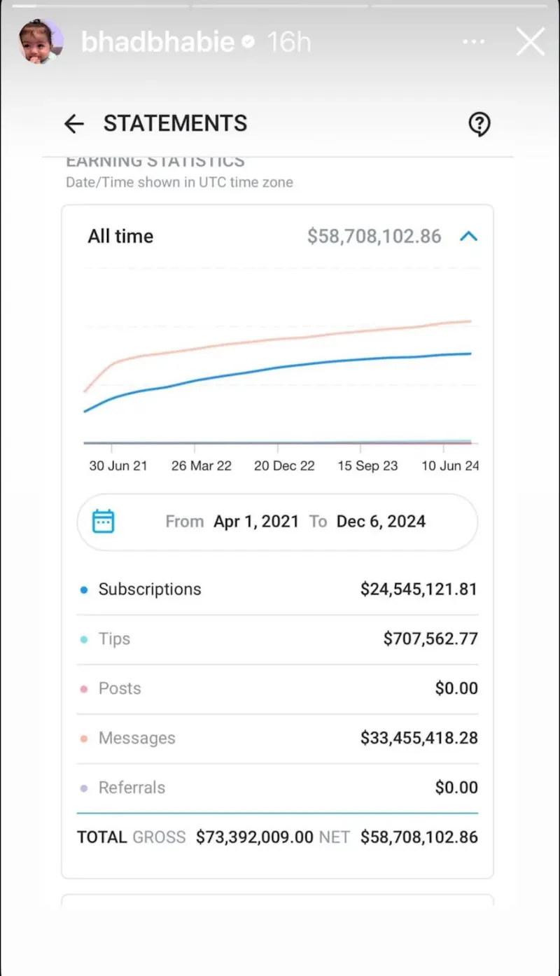Viewport: 560px width, 976px height.
Task: Select the Apr 1, 2021 start date
Action: (x=256, y=522)
